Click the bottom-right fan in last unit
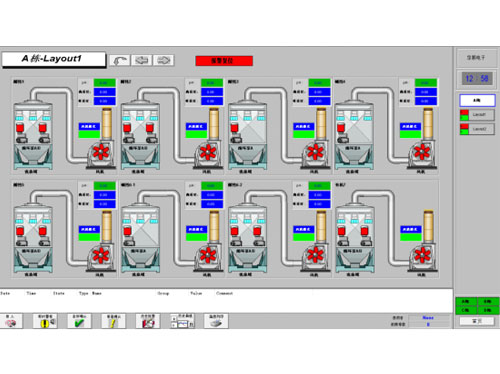This screenshot has height=374, width=500. (x=422, y=256)
